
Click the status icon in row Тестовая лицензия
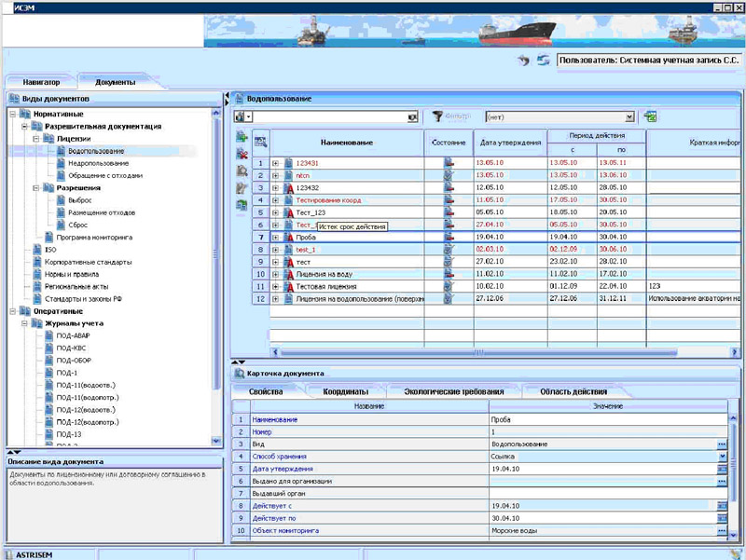(x=449, y=286)
